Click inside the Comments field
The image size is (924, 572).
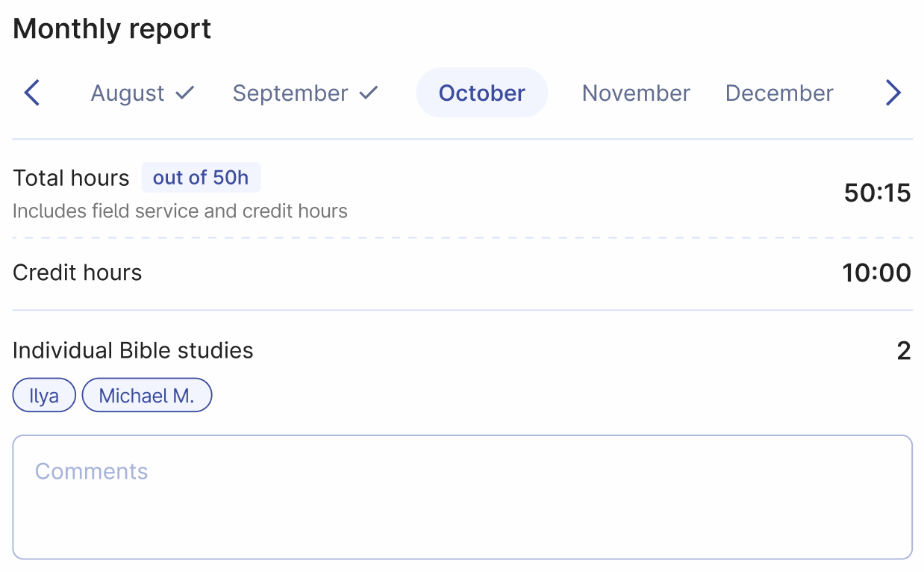(x=462, y=497)
